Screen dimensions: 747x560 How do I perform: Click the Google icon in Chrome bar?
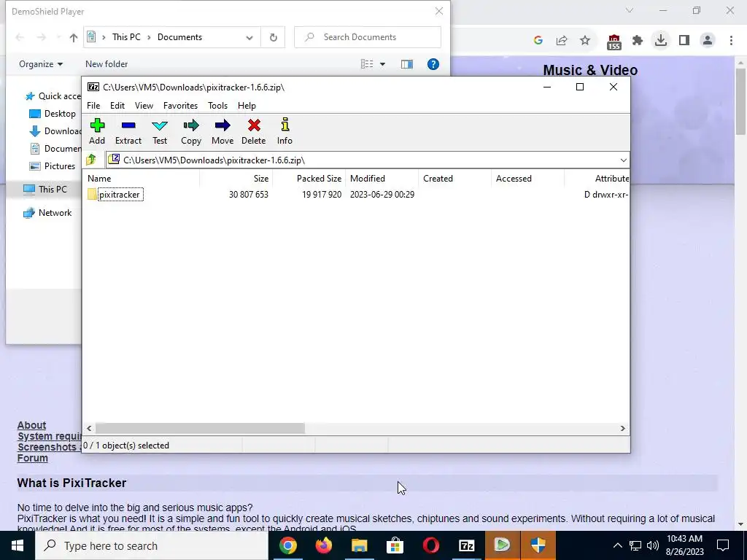[538, 41]
